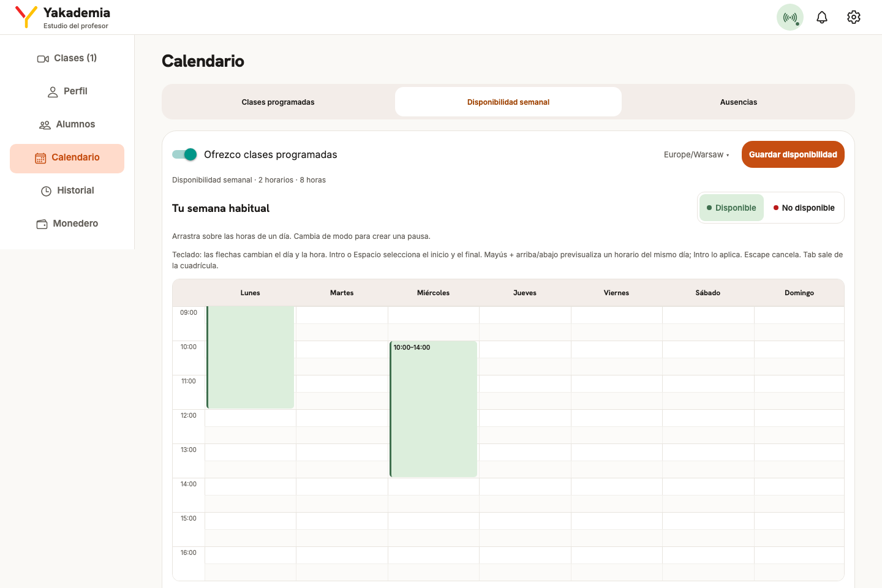
Task: Switch to the Ausencias tab
Action: (x=739, y=102)
